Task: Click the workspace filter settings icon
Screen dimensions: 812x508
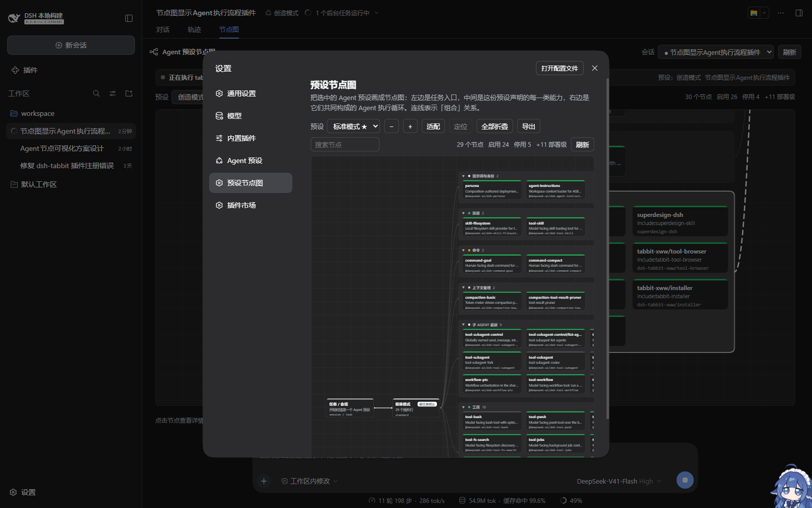Action: (x=113, y=93)
